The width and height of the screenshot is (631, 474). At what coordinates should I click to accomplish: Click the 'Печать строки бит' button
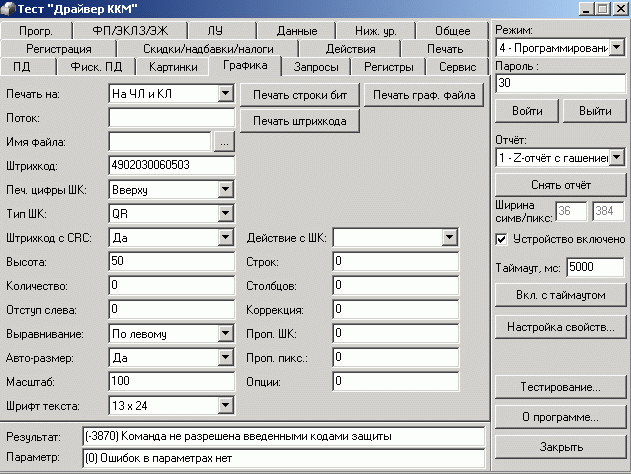(x=300, y=95)
